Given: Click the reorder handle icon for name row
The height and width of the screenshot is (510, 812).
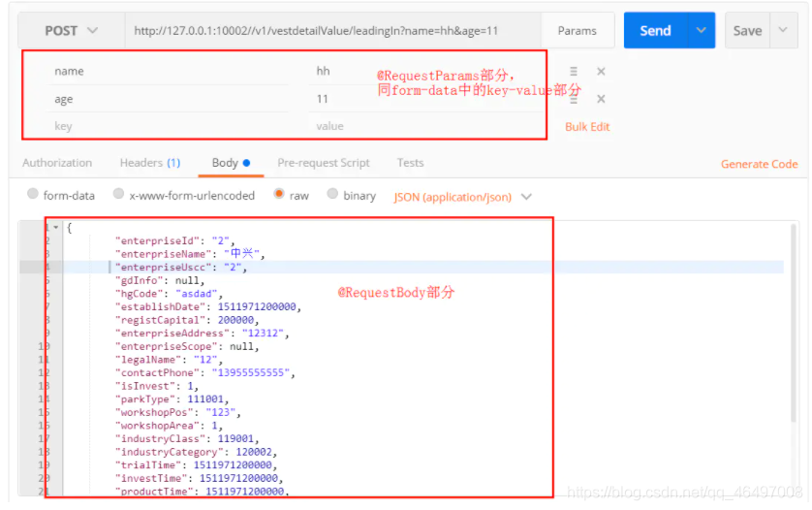Looking at the screenshot, I should tap(574, 71).
